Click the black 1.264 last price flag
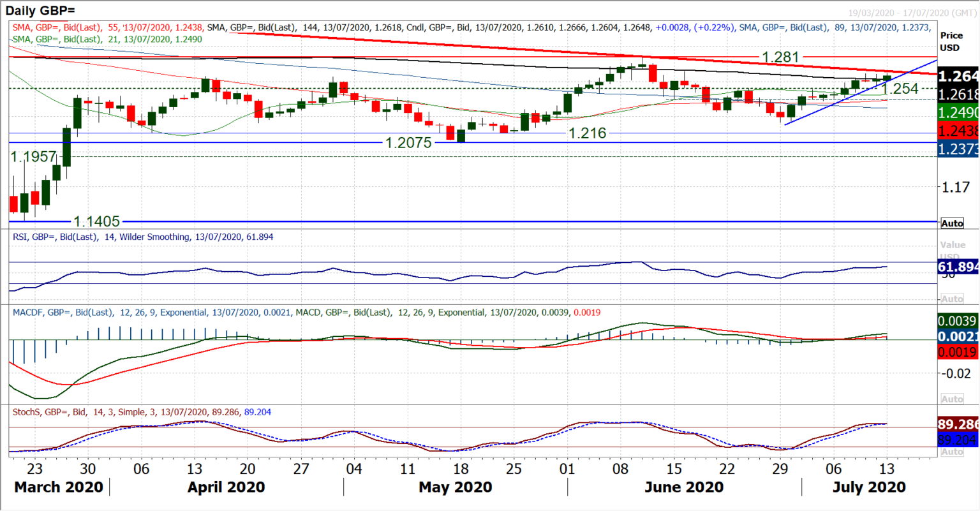980x511 pixels. pyautogui.click(x=956, y=76)
